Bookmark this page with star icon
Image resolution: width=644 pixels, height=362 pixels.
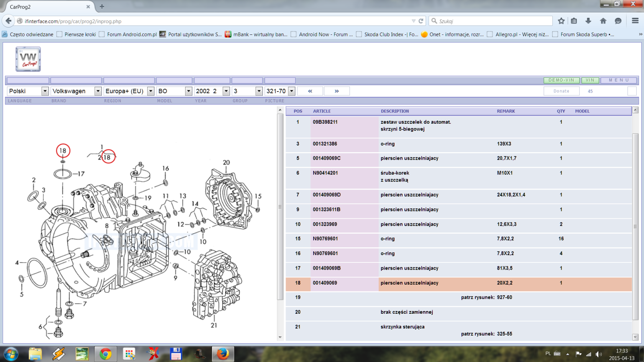561,21
